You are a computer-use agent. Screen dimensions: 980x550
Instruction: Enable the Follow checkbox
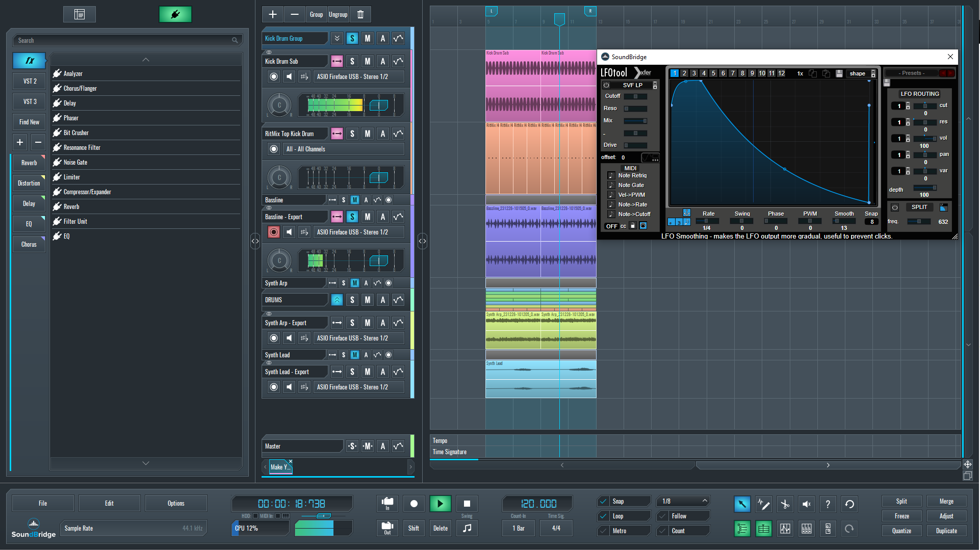(x=663, y=516)
